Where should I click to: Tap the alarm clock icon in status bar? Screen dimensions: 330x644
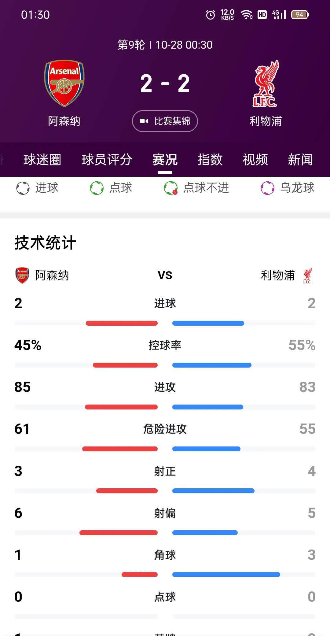pos(210,13)
